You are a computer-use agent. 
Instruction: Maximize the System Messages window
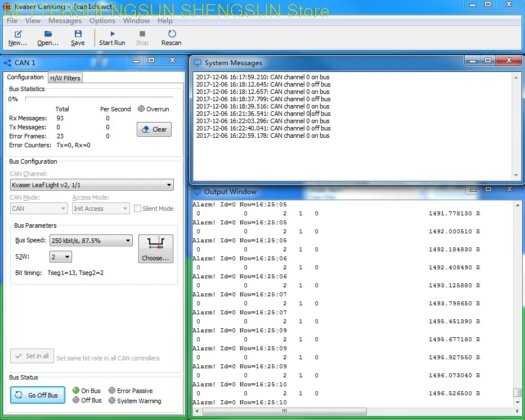[x=488, y=61]
